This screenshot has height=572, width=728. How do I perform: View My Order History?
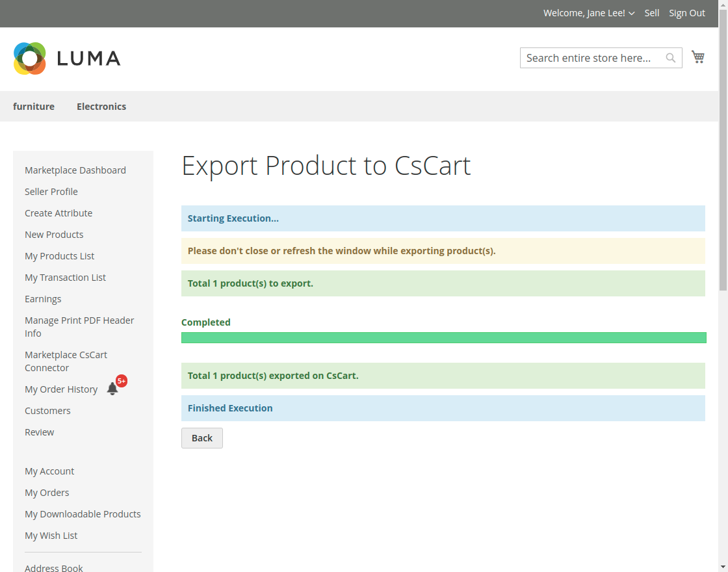(61, 389)
